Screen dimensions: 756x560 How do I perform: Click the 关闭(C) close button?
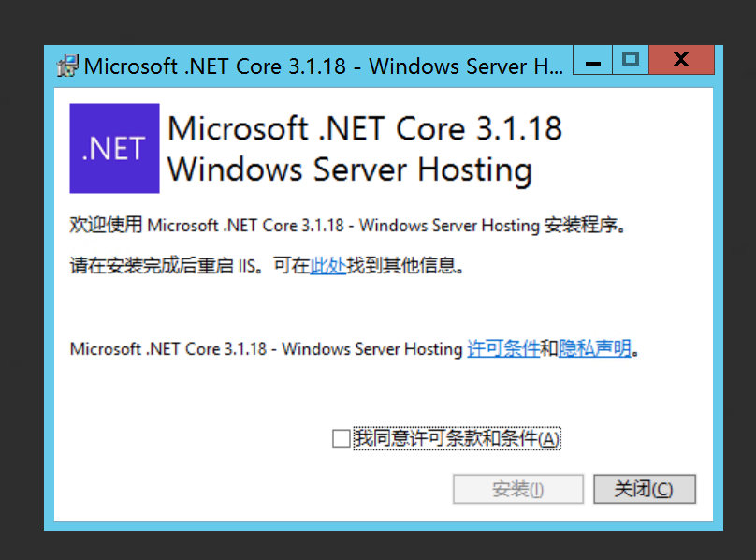(x=645, y=489)
